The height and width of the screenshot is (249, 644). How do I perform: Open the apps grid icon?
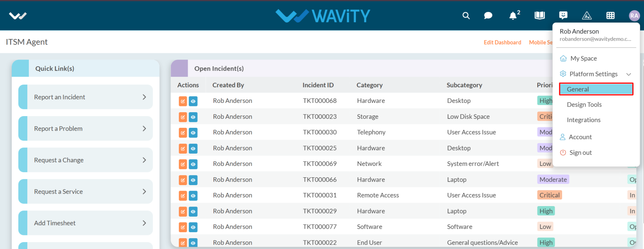coord(610,16)
